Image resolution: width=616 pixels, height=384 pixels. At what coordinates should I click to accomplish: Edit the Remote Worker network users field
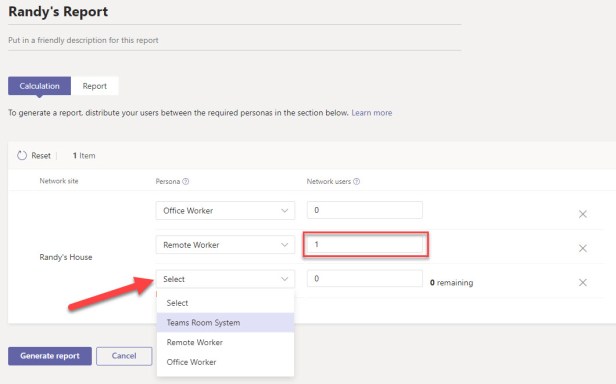pos(365,244)
